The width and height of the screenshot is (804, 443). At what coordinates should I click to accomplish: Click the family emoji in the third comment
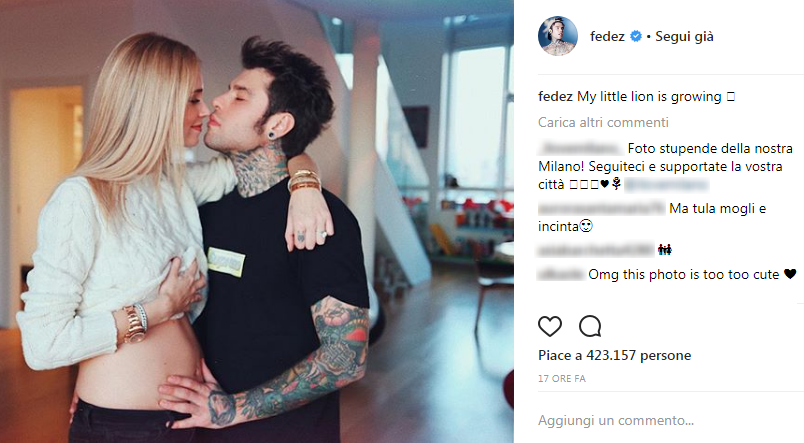pyautogui.click(x=665, y=250)
